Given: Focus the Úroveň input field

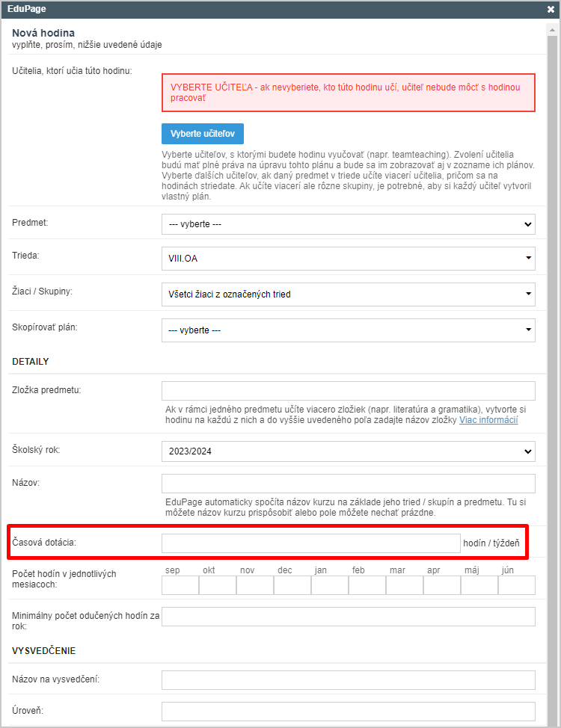Looking at the screenshot, I should click(x=348, y=712).
